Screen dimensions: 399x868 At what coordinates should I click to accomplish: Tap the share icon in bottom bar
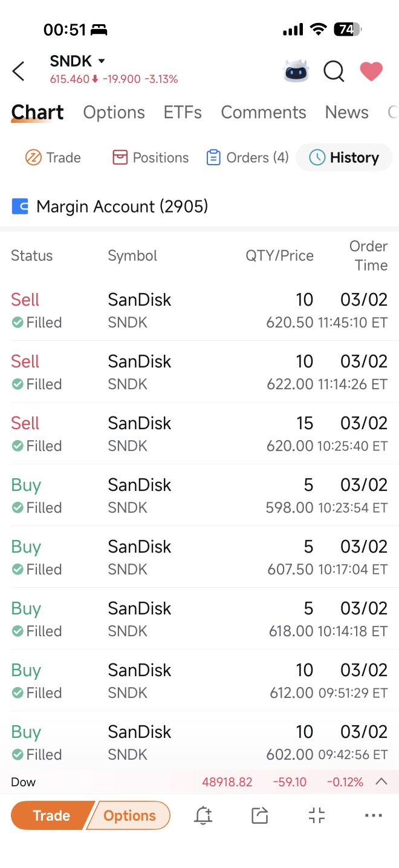click(259, 815)
